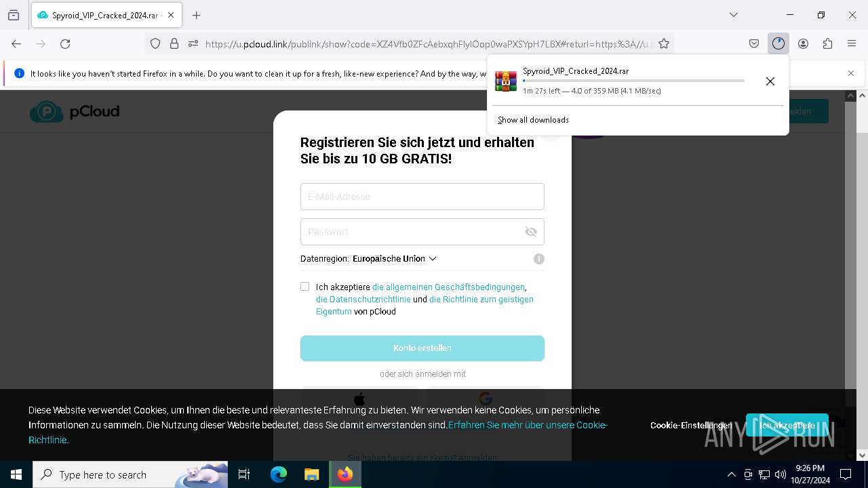
Task: Show hidden system tray icons
Action: click(731, 474)
